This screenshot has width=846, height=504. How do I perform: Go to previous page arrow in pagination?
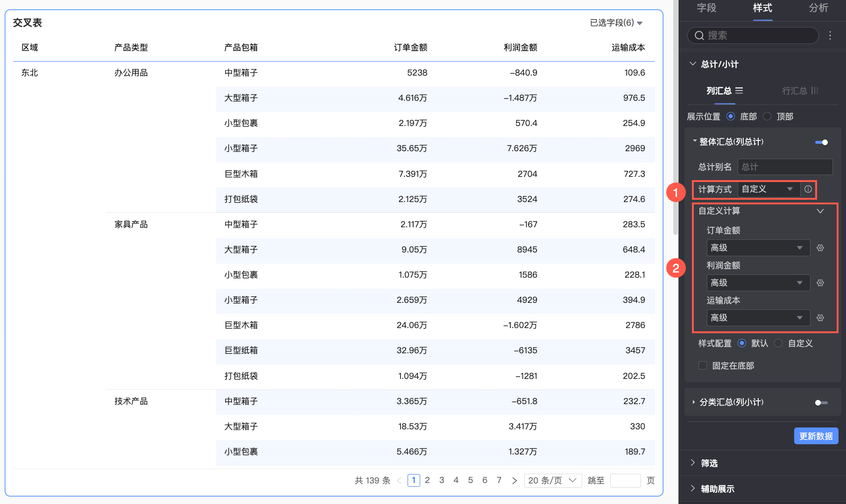click(x=399, y=480)
